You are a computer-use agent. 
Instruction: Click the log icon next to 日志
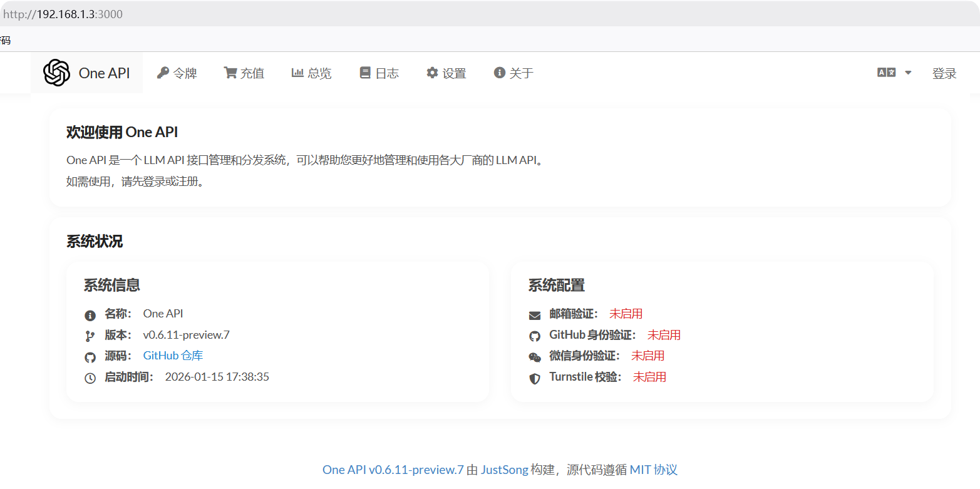[365, 72]
